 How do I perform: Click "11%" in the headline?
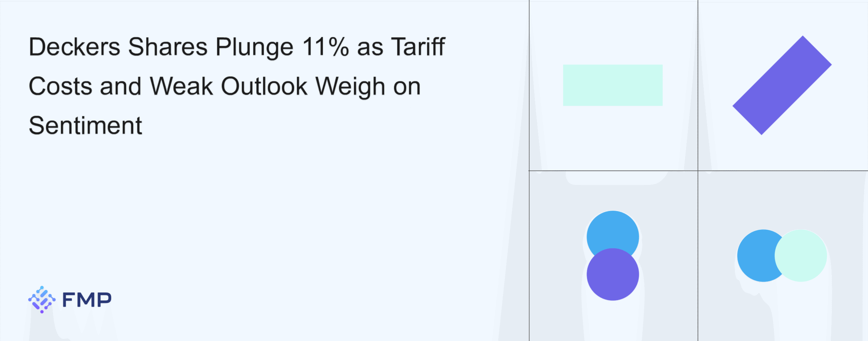point(325,47)
